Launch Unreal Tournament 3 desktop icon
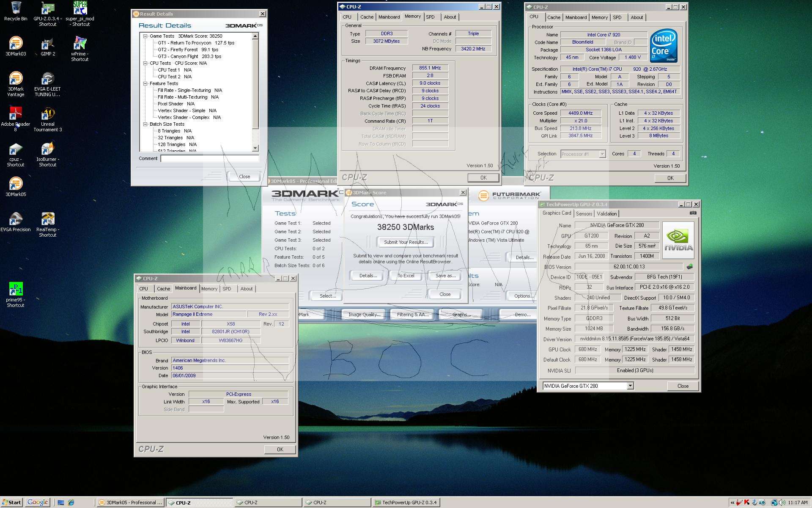The height and width of the screenshot is (508, 812). coord(47,119)
